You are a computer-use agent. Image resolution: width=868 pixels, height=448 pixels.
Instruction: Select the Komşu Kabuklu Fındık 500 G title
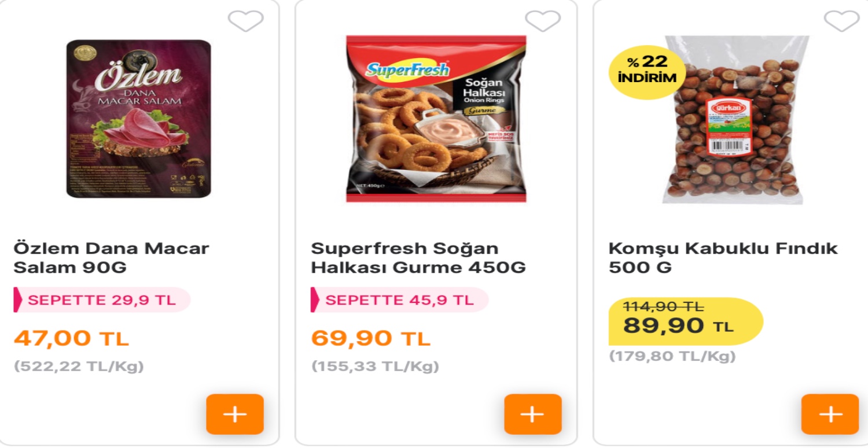tap(722, 258)
